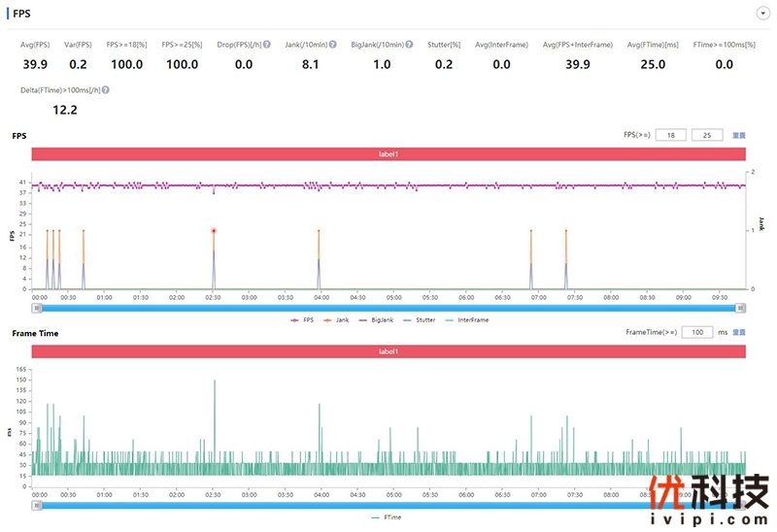Click the right handle of FPS range slider
777x532 pixels.
click(x=740, y=308)
